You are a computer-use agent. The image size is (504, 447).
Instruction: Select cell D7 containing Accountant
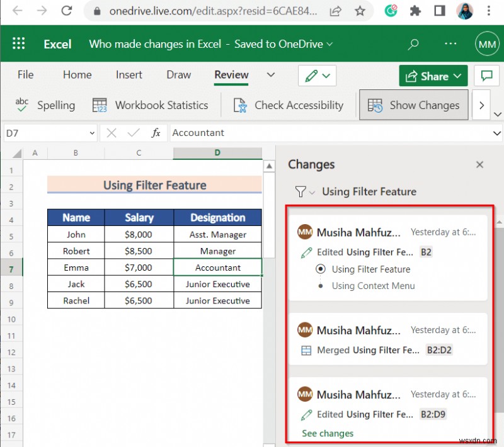(217, 267)
